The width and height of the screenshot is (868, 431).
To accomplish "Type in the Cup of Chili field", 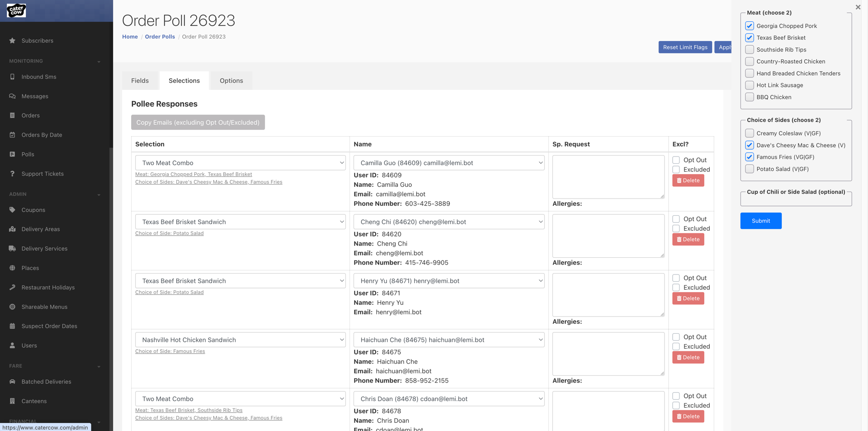I will 796,199.
